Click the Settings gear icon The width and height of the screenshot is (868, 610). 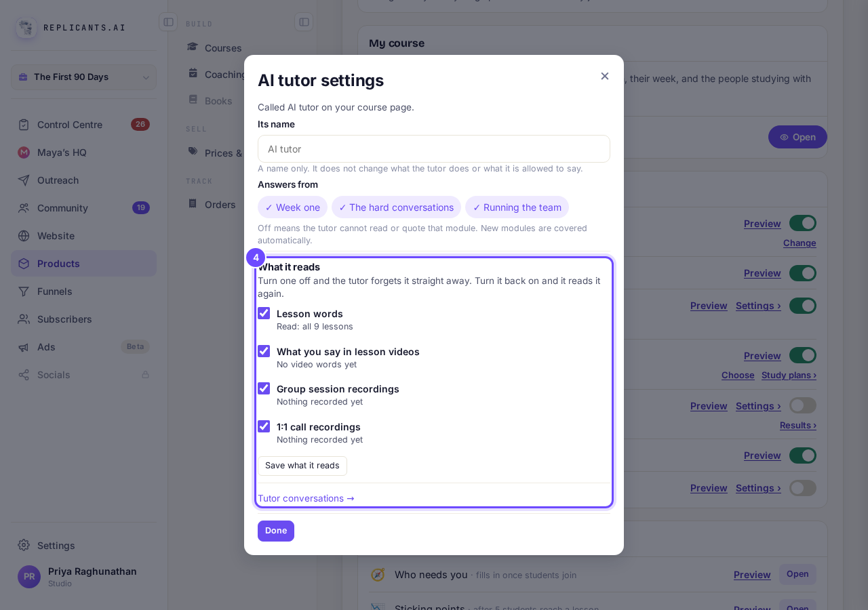[x=24, y=546]
